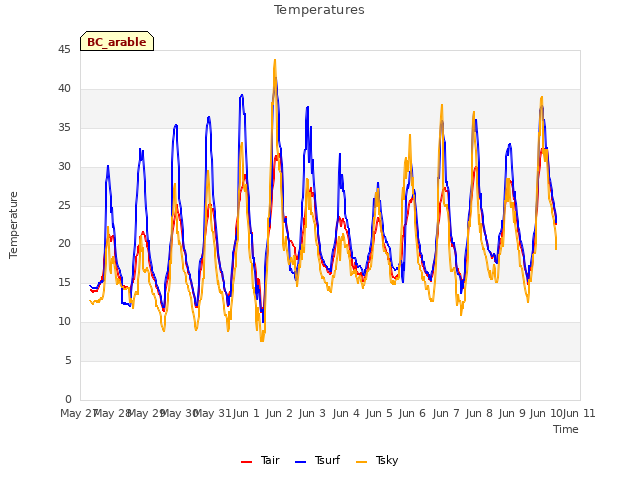Click the red Tair legend swatch
The width and height of the screenshot is (640, 480).
247,462
